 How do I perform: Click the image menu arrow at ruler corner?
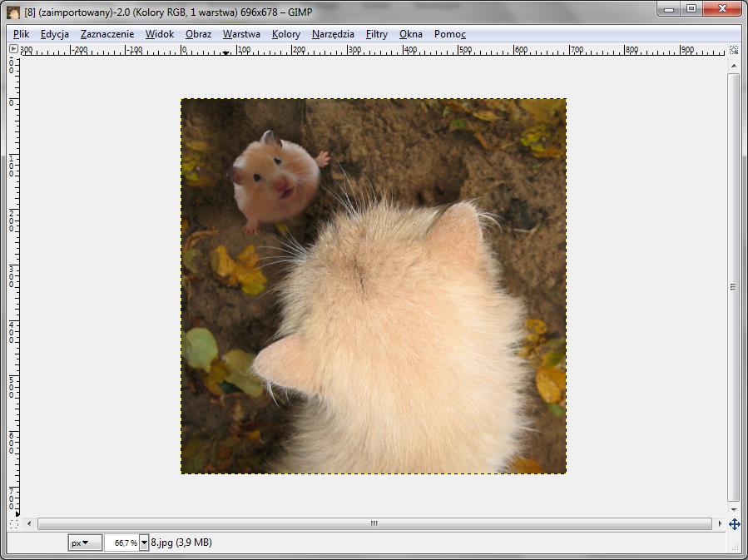(x=13, y=48)
